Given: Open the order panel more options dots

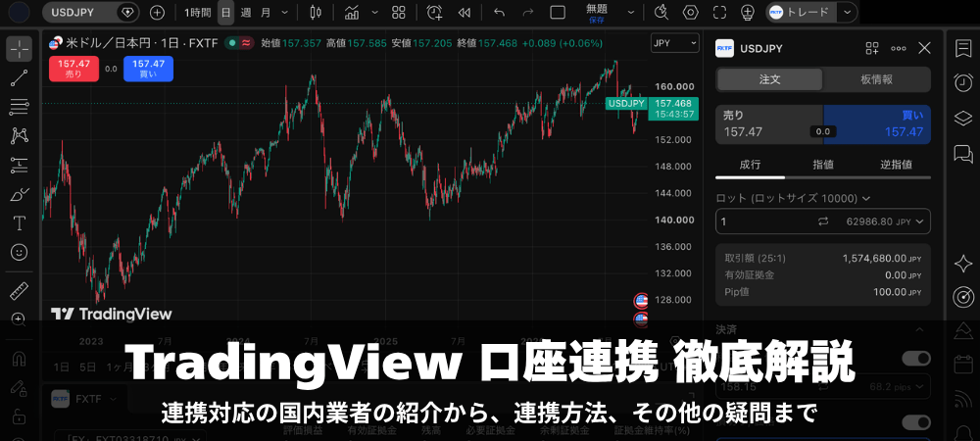Looking at the screenshot, I should (898, 48).
